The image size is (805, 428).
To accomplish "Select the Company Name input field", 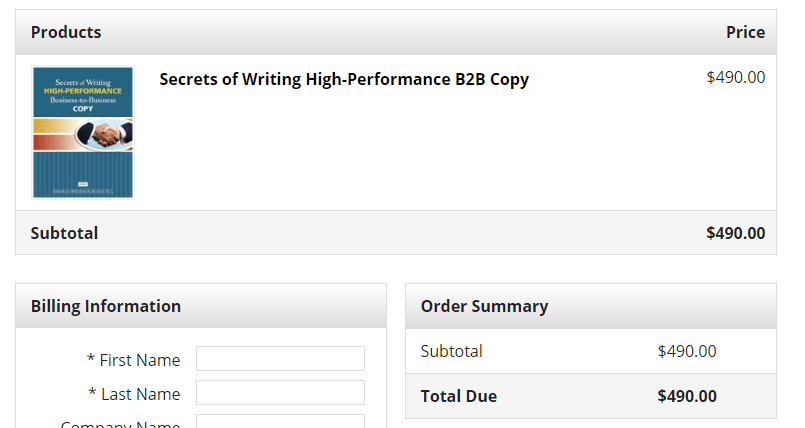I will (x=280, y=423).
